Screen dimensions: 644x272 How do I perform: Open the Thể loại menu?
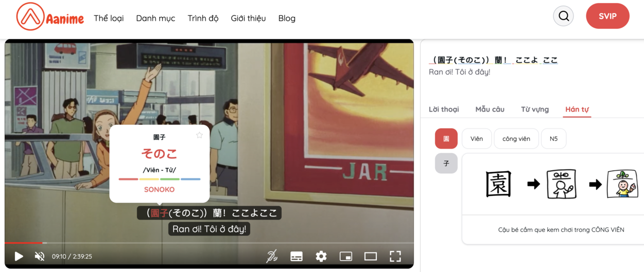109,18
